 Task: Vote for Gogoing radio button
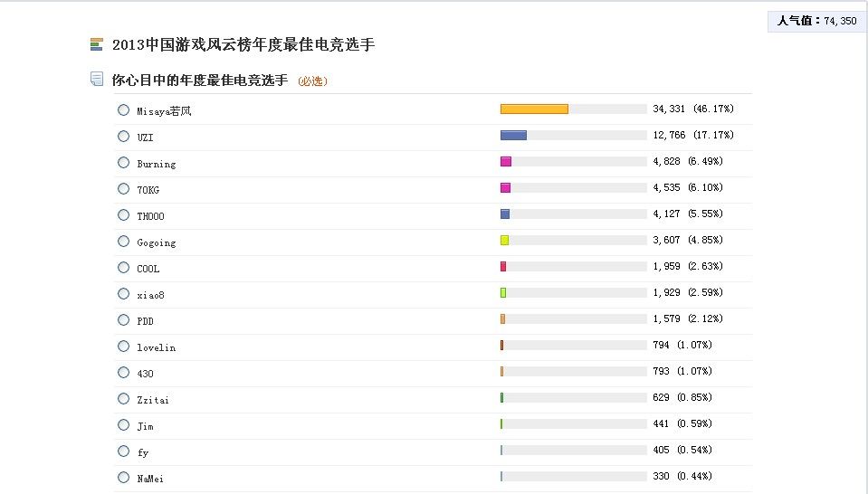pos(123,242)
